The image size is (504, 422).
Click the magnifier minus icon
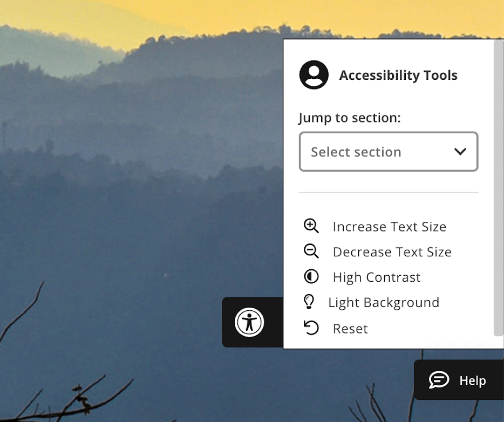point(311,251)
